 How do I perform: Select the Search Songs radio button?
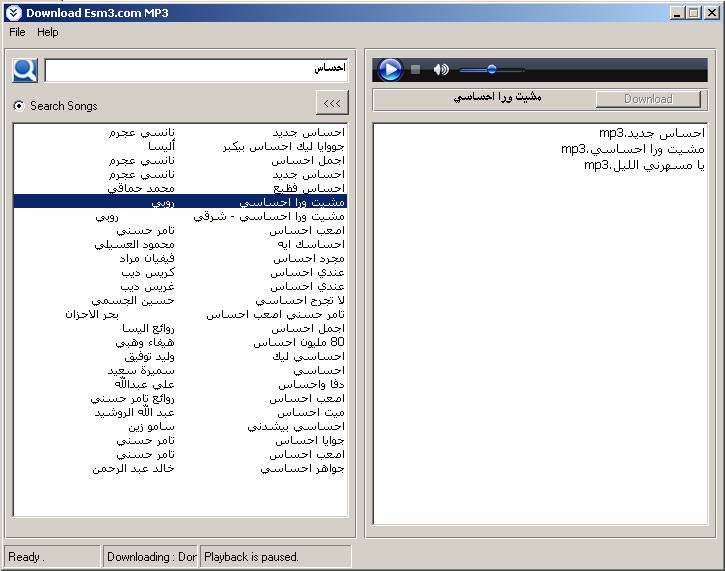click(19, 106)
